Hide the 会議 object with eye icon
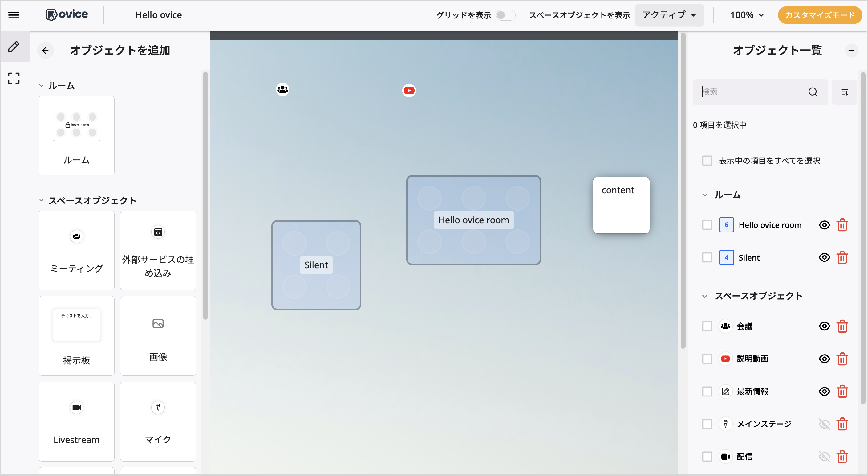 coord(824,326)
